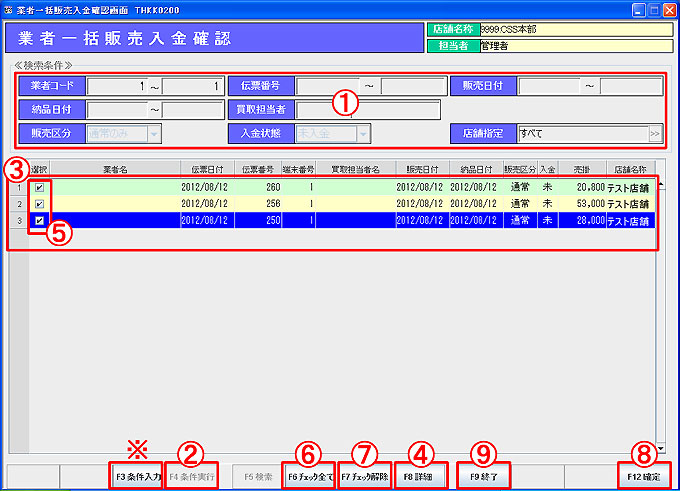680x491 pixels.
Task: Click the 販売日付 start date field
Action: [550, 86]
